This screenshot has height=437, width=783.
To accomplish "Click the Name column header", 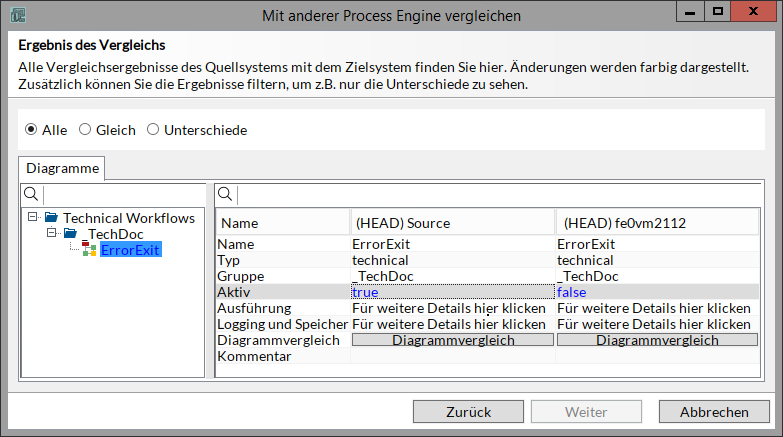I will 283,223.
